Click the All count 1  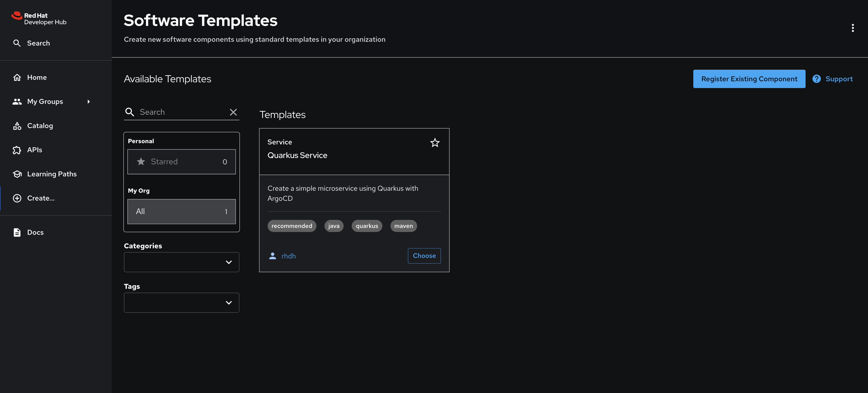(x=226, y=212)
